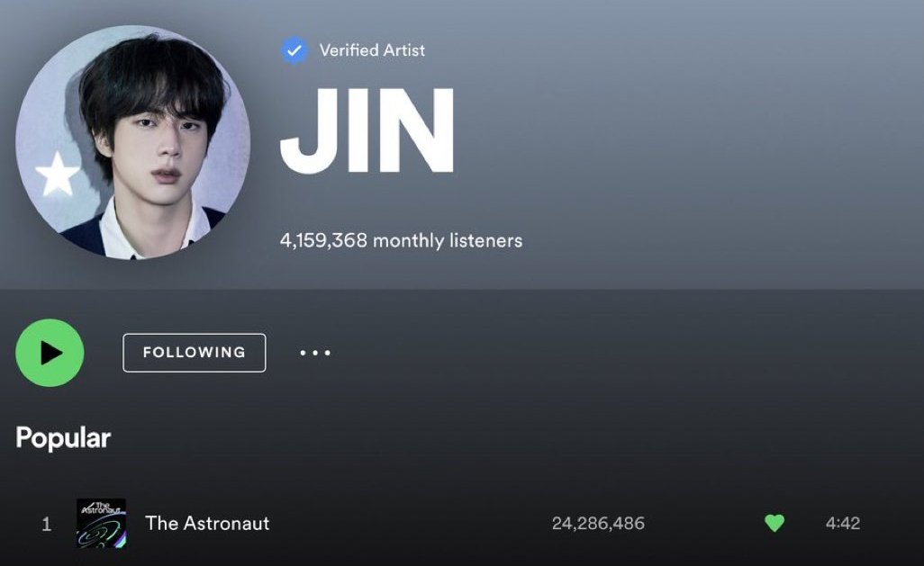Select the 4,159,368 monthly listeners text
This screenshot has height=566, width=924.
click(401, 240)
